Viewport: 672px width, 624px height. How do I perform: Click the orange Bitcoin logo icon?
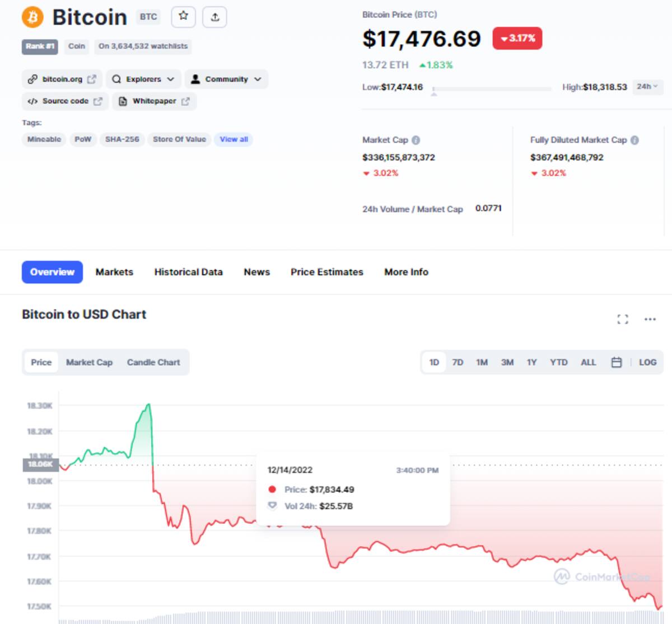[32, 17]
